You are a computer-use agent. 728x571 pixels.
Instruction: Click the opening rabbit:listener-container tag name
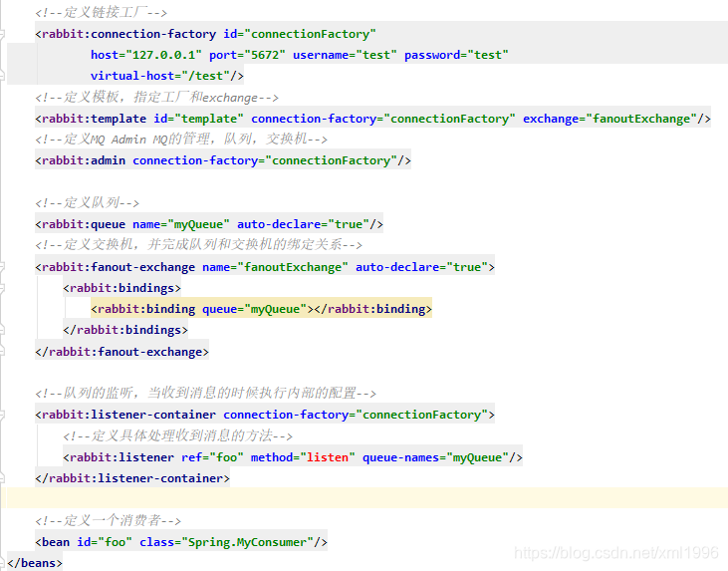point(128,415)
